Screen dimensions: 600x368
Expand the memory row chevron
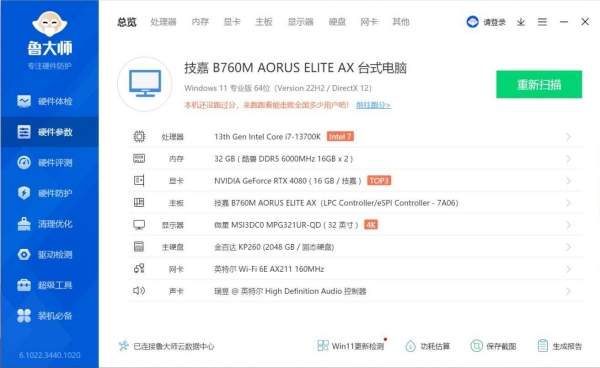(569, 159)
